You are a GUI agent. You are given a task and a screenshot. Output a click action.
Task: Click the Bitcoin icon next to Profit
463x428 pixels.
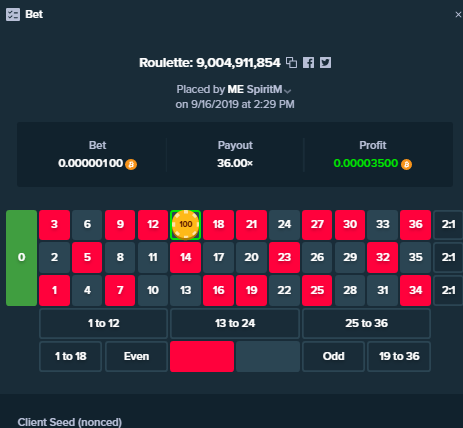[406, 164]
